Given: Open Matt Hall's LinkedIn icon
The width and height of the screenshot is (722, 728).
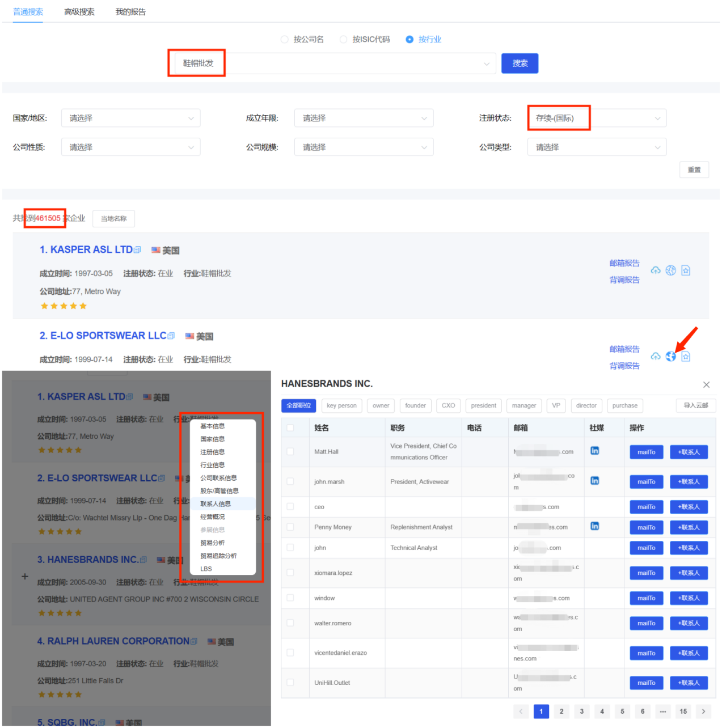Looking at the screenshot, I should (595, 451).
